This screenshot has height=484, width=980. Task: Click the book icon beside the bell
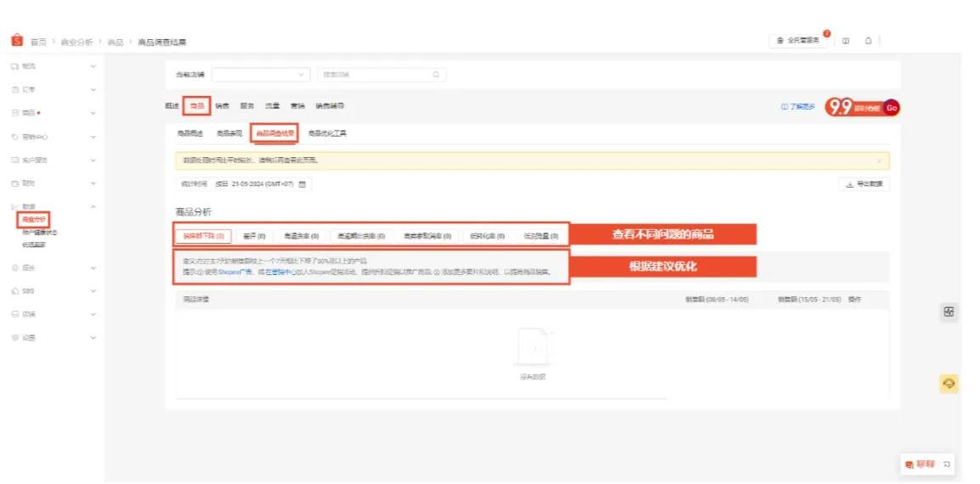coord(846,42)
